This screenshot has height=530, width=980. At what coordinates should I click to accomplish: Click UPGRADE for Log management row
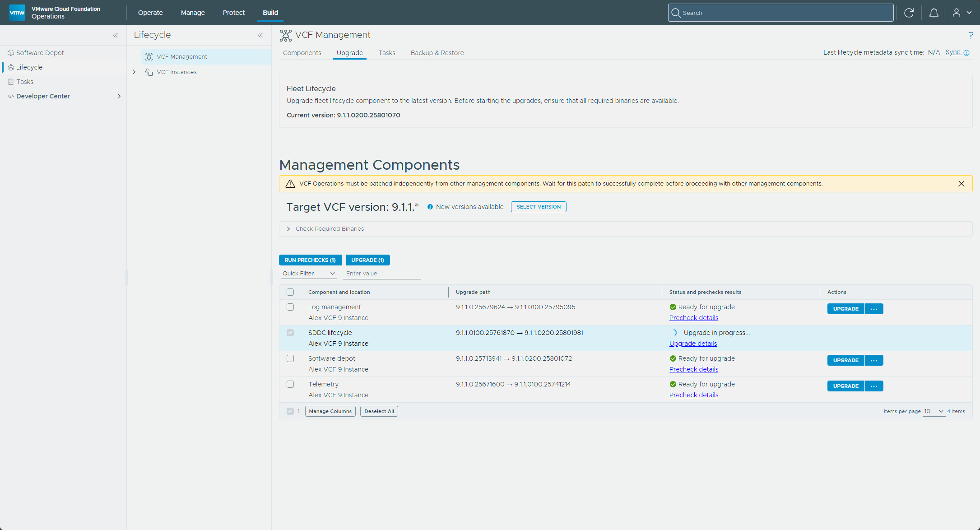coord(846,309)
